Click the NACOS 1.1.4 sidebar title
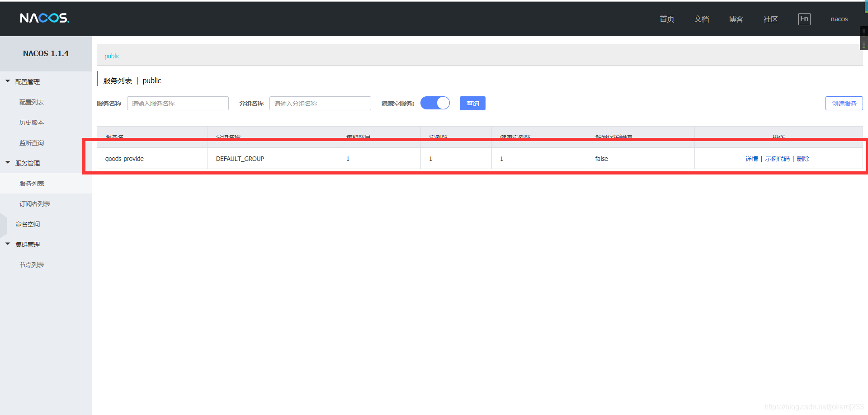Viewport: 868px width, 415px height. pos(46,53)
